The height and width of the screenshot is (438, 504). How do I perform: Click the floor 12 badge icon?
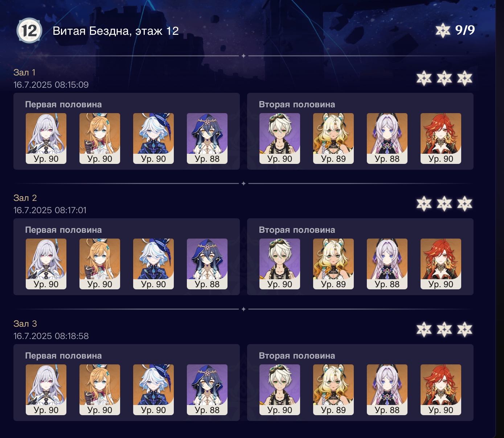(x=29, y=30)
